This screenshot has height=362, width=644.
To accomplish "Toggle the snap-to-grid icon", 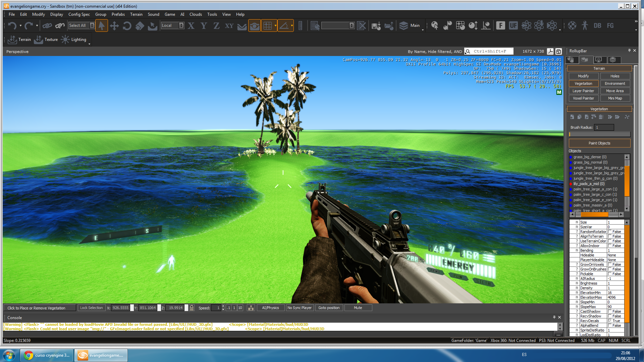I will click(267, 26).
